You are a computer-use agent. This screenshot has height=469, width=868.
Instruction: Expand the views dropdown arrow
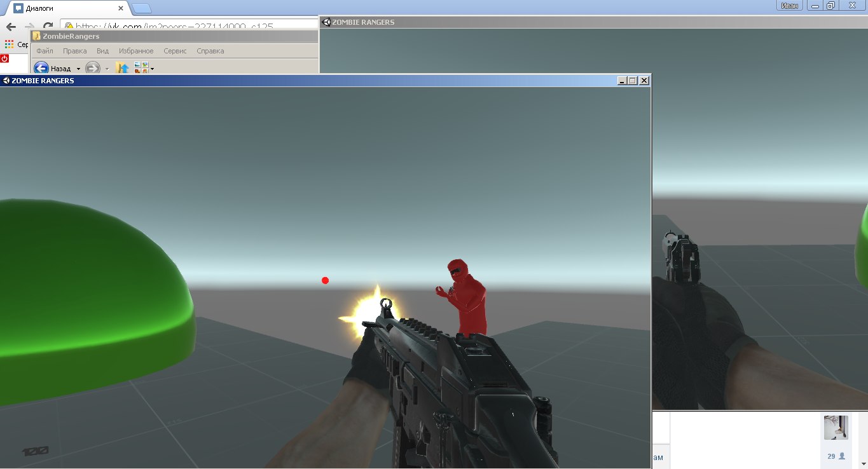point(152,69)
